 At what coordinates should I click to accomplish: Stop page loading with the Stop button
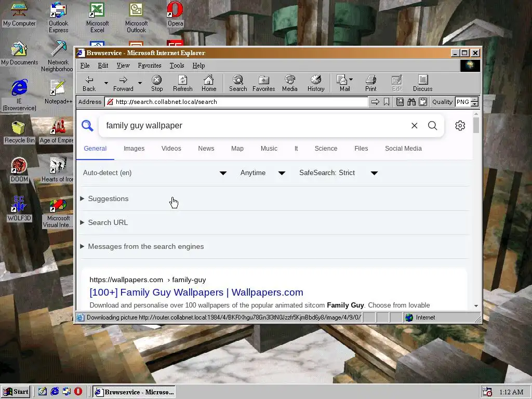pyautogui.click(x=157, y=84)
